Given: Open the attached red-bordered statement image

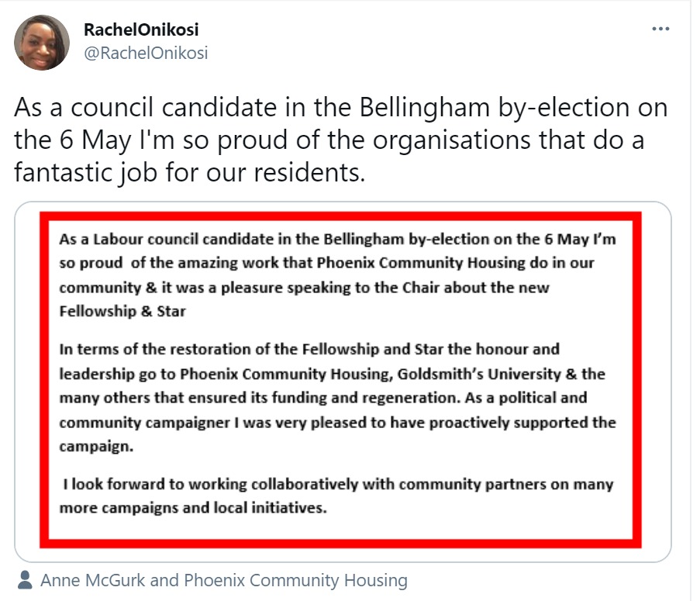Looking at the screenshot, I should (342, 381).
